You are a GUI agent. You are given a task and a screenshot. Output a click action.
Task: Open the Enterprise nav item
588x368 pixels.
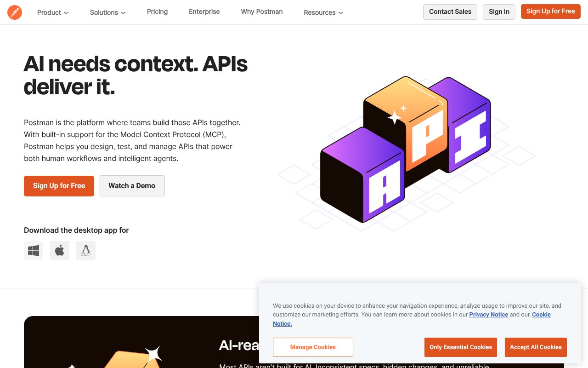click(x=204, y=11)
